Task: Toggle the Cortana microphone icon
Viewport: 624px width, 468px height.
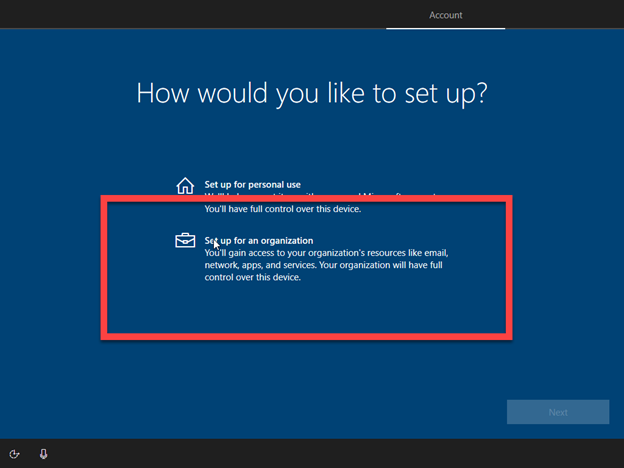Action: 43,453
